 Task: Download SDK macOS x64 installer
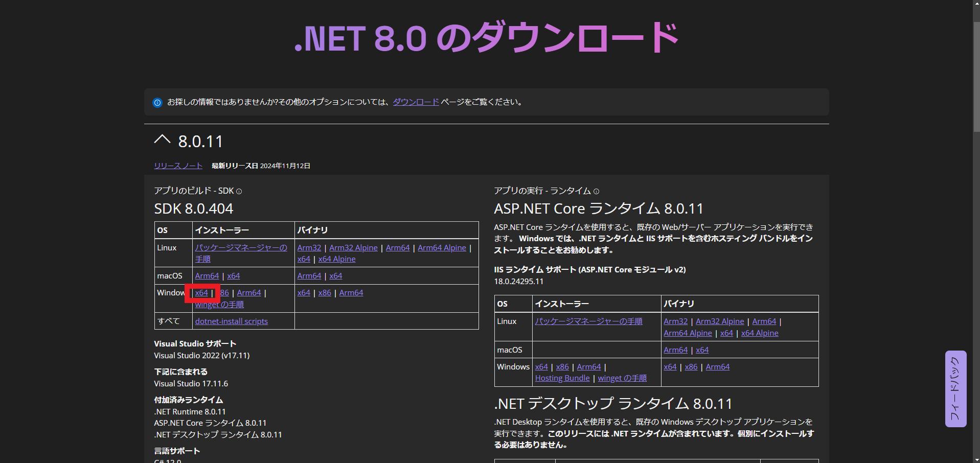coord(234,275)
